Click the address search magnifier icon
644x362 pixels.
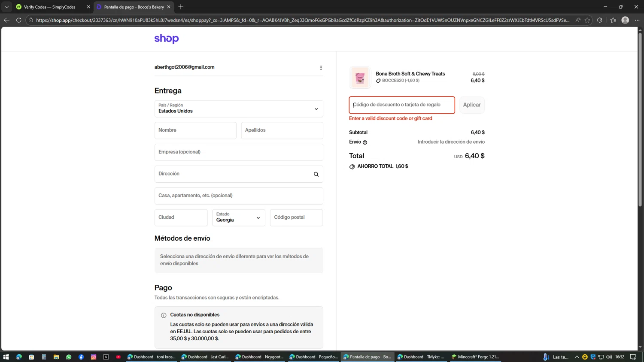coord(316,174)
